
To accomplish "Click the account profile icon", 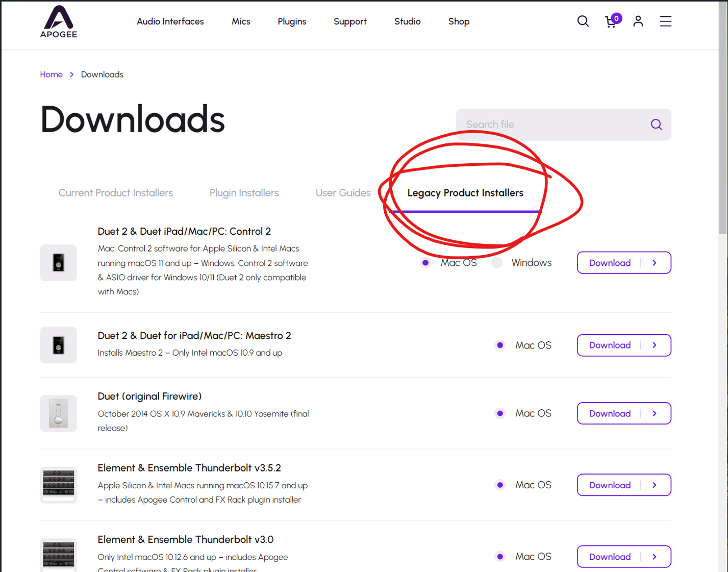I will tap(638, 21).
